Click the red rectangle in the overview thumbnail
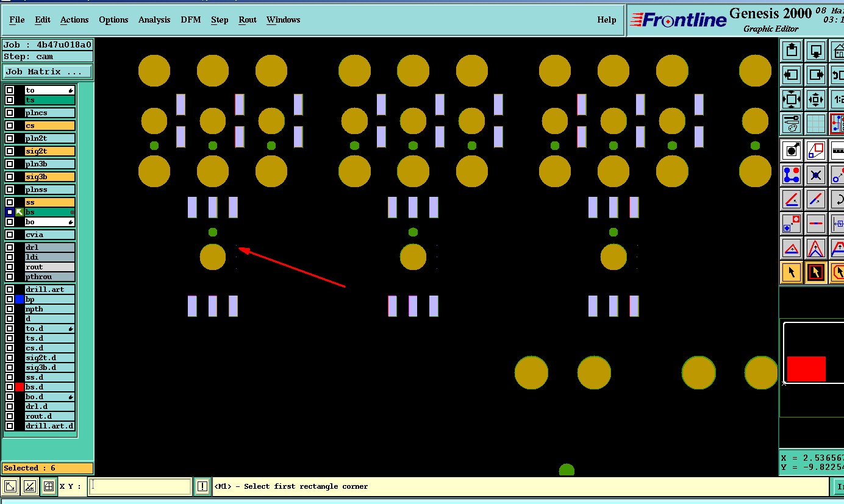 coord(806,369)
